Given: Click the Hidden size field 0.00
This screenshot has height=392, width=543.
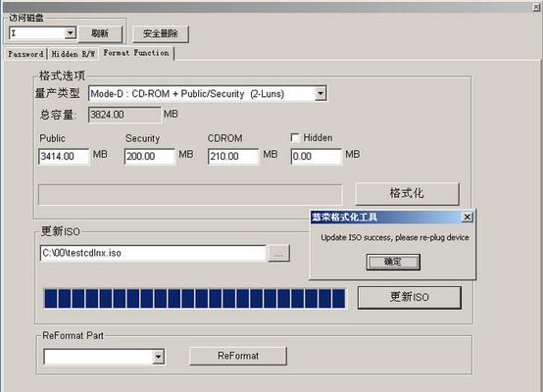Looking at the screenshot, I should 317,157.
